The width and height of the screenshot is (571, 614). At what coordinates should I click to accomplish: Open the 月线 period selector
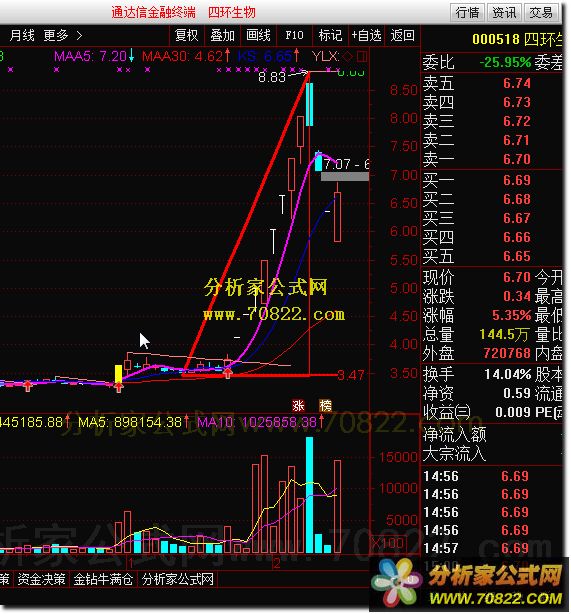point(22,36)
